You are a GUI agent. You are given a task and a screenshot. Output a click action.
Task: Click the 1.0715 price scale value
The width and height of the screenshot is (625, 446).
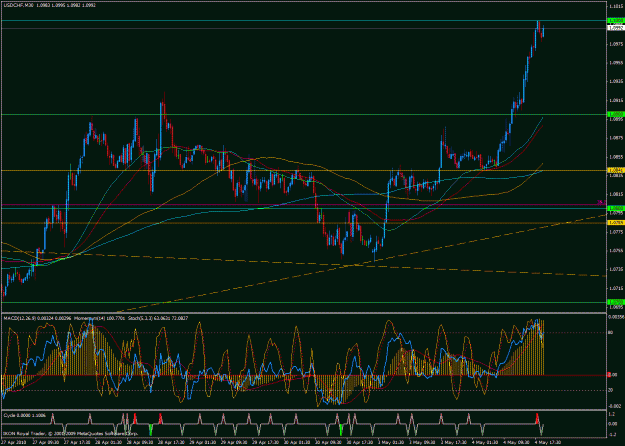pos(615,288)
